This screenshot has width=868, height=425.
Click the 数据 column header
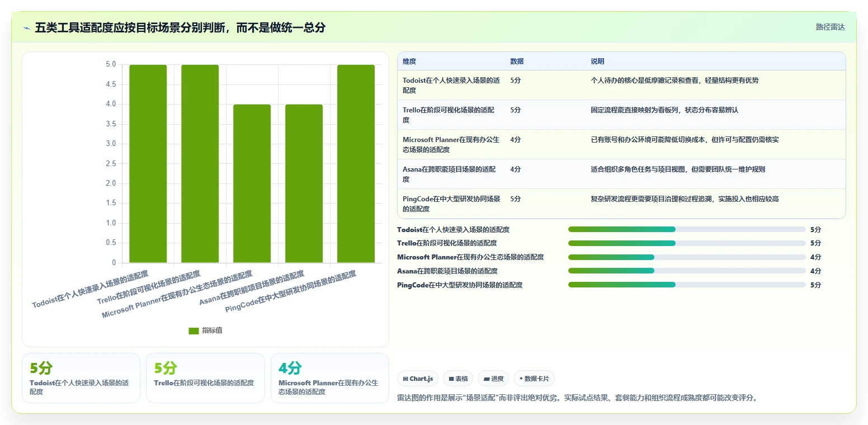[517, 62]
